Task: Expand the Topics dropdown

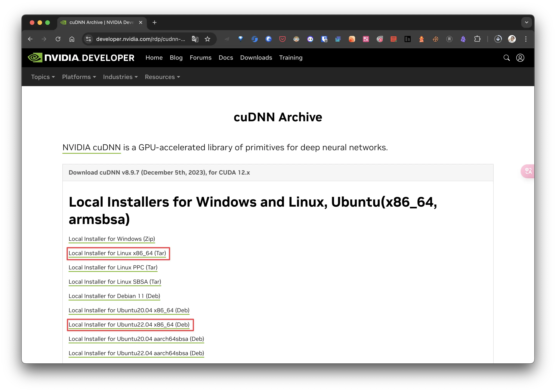Action: (x=43, y=77)
